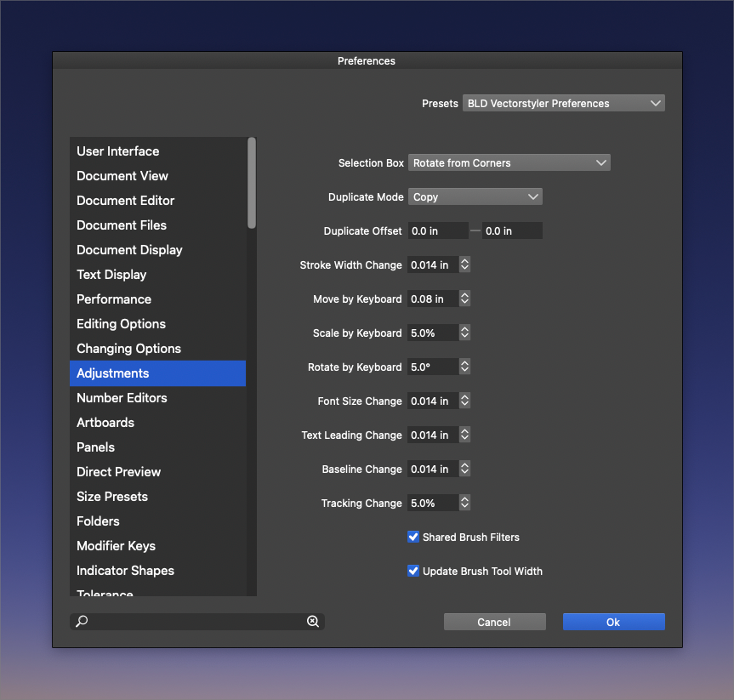
Task: Open the Duplicate Mode dropdown
Action: pos(475,196)
